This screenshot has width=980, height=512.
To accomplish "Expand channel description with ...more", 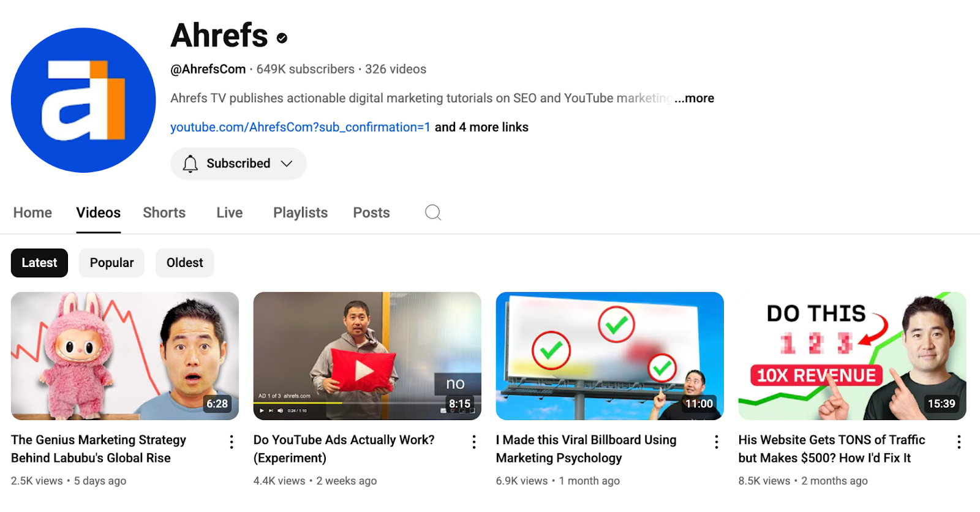I will click(695, 98).
